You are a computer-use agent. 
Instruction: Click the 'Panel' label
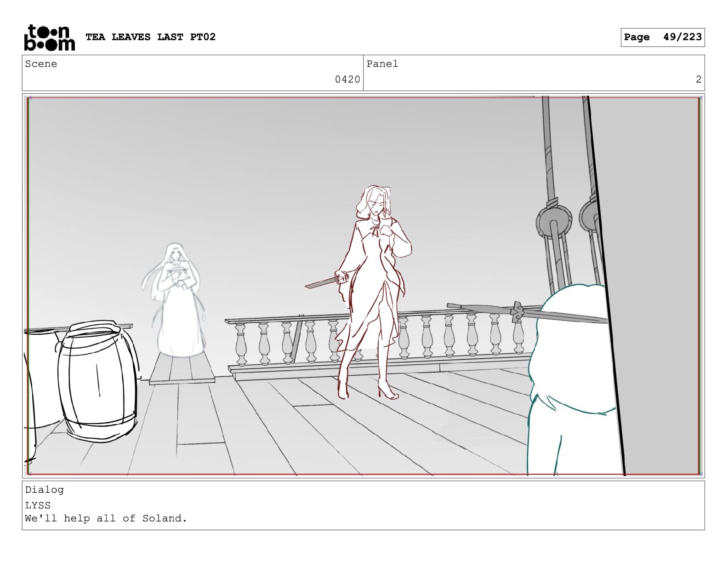(382, 64)
